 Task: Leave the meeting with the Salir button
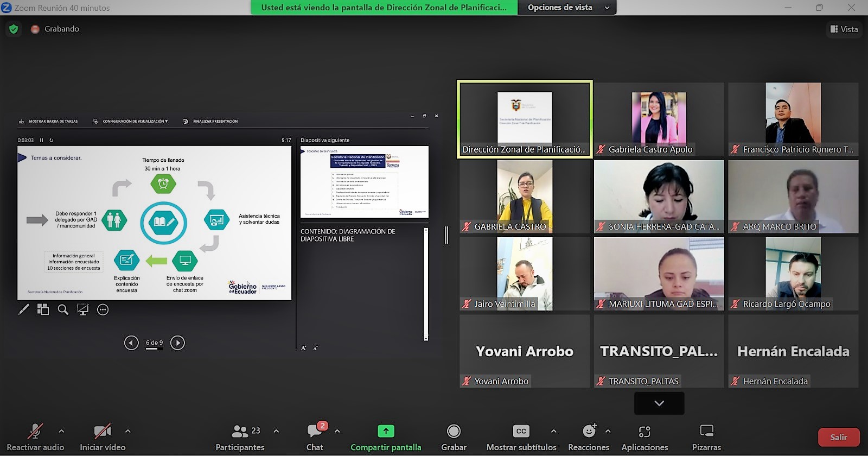pyautogui.click(x=838, y=437)
